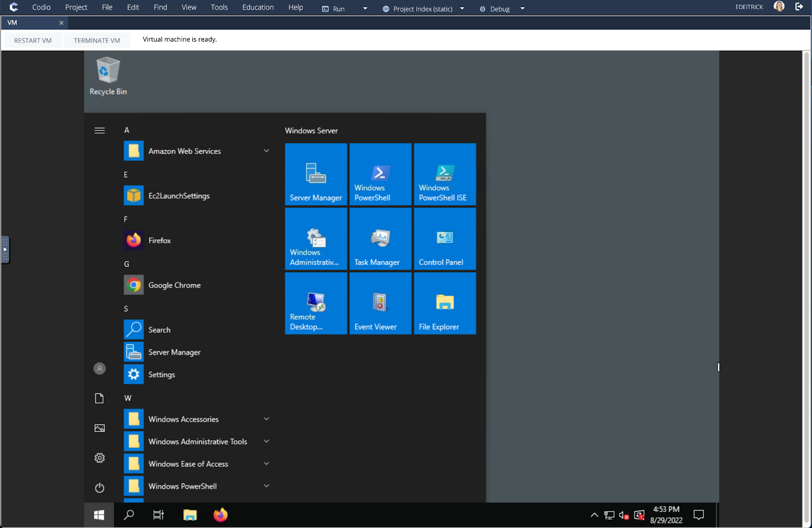The height and width of the screenshot is (528, 812).
Task: Launch Google Chrome from the app list
Action: pos(197,285)
